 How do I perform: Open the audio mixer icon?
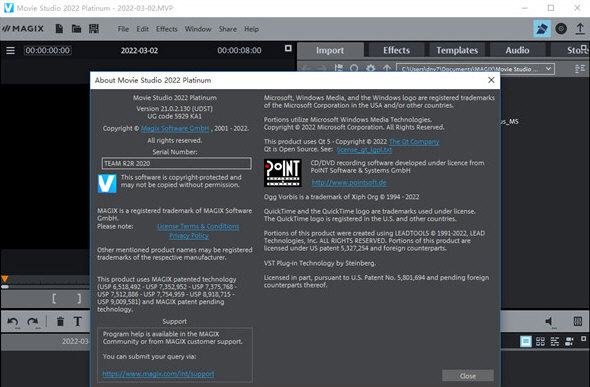tap(578, 321)
